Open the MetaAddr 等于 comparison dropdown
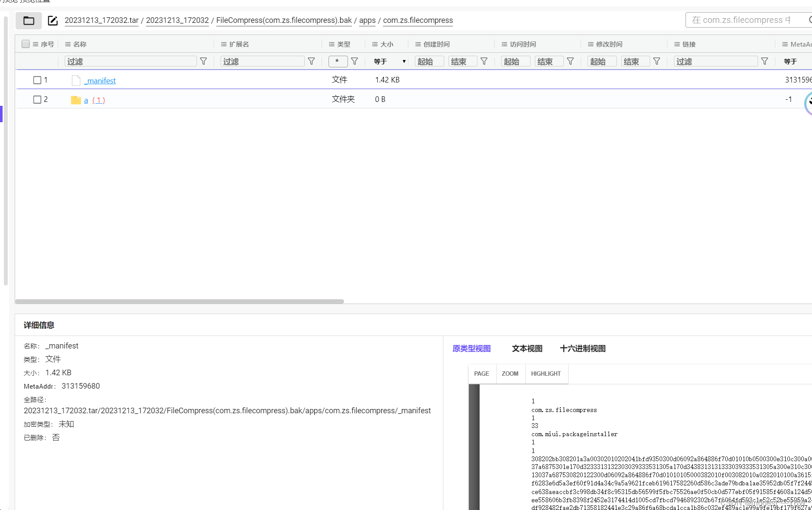This screenshot has width=812, height=510. 796,61
